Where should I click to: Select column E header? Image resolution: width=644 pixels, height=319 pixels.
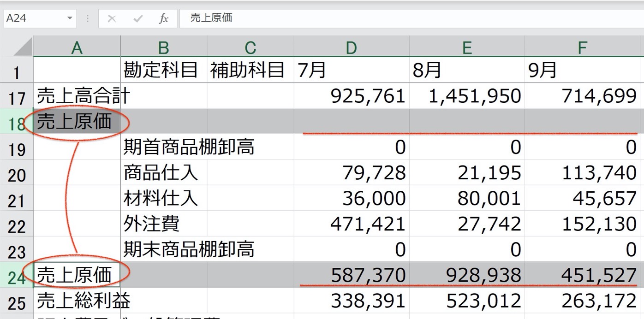click(467, 47)
